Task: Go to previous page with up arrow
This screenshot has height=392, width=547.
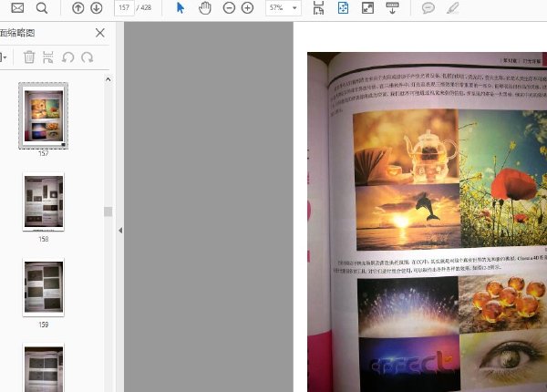Action: (77, 7)
